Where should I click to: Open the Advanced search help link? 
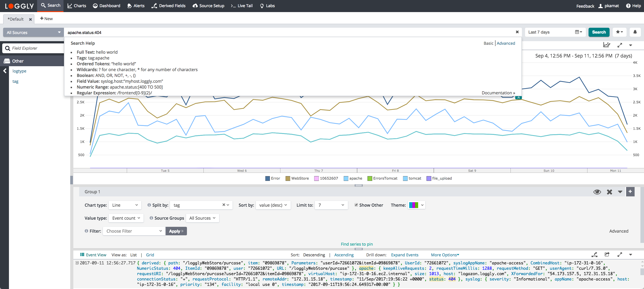pyautogui.click(x=506, y=43)
